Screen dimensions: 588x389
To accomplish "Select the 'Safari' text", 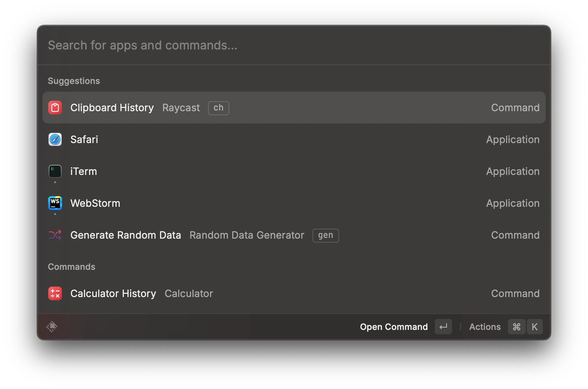I will pyautogui.click(x=84, y=139).
